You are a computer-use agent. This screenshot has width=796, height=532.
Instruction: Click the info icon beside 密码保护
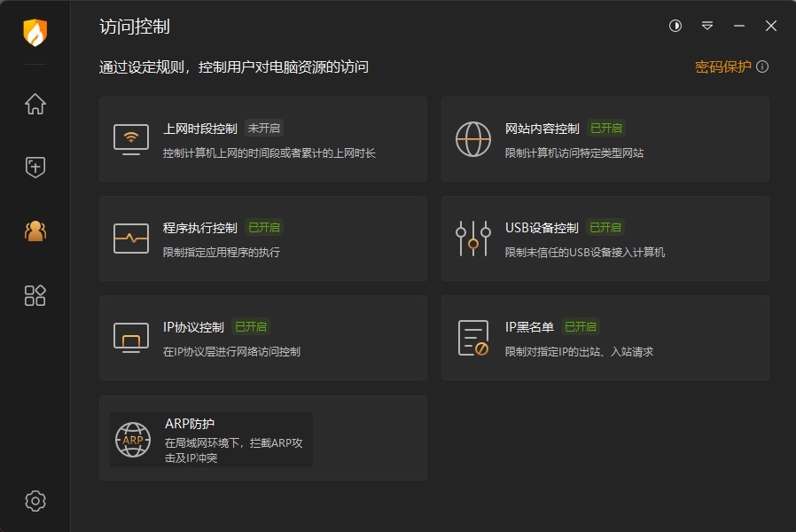[762, 66]
